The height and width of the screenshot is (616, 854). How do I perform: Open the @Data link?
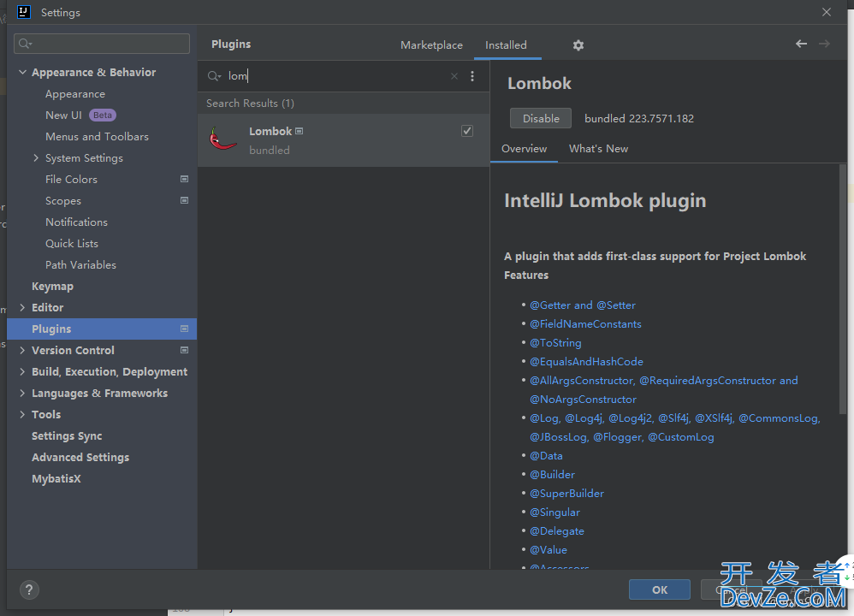[x=546, y=456]
